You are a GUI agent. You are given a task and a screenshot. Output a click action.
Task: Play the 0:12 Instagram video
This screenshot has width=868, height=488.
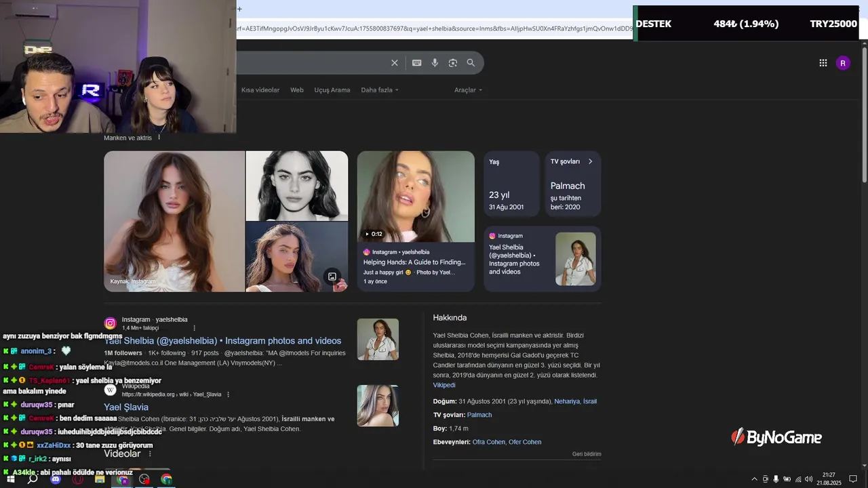pos(416,197)
